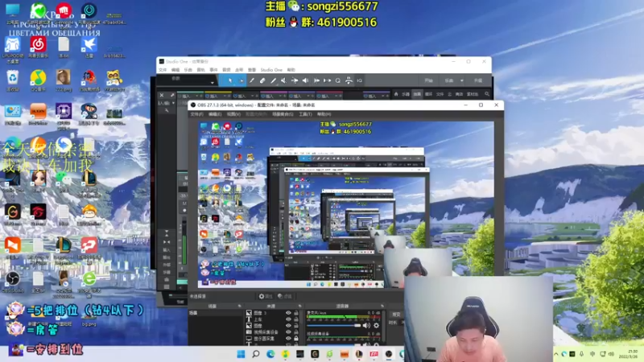This screenshot has width=644, height=362.
Task: Click the Q quantize icon in Studio One
Action: pos(337,80)
